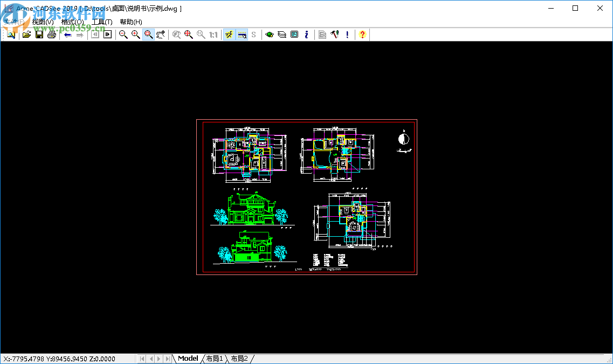Viewport: 613px width, 364px height.
Task: Click the Zoom Extents crosshair magnifier
Action: pos(189,35)
